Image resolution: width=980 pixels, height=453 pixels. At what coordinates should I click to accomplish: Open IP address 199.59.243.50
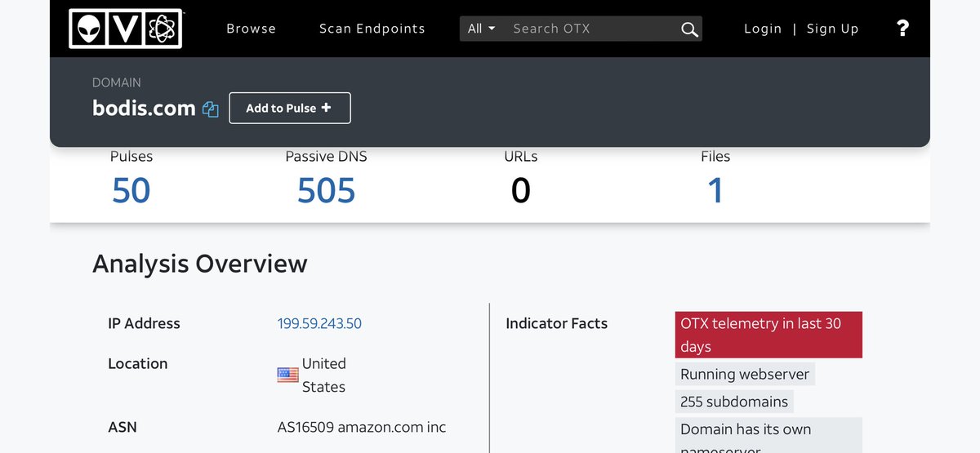point(319,323)
